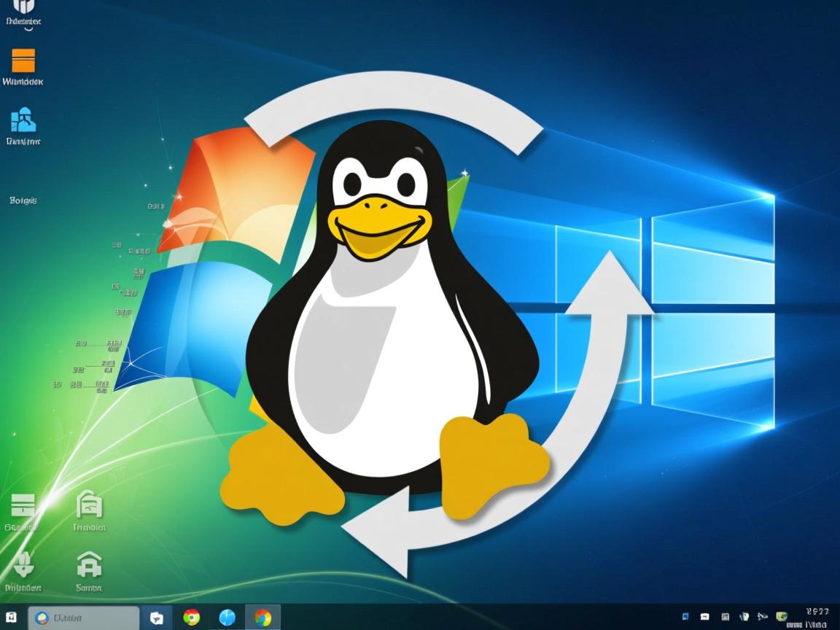Open the blue building desktop shortcut
The width and height of the screenshot is (840, 630).
(x=22, y=120)
